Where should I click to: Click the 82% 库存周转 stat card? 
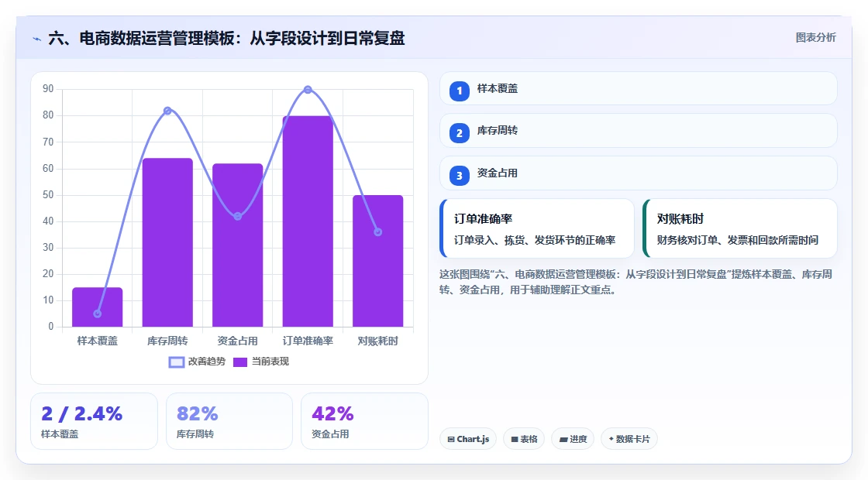[x=229, y=421]
